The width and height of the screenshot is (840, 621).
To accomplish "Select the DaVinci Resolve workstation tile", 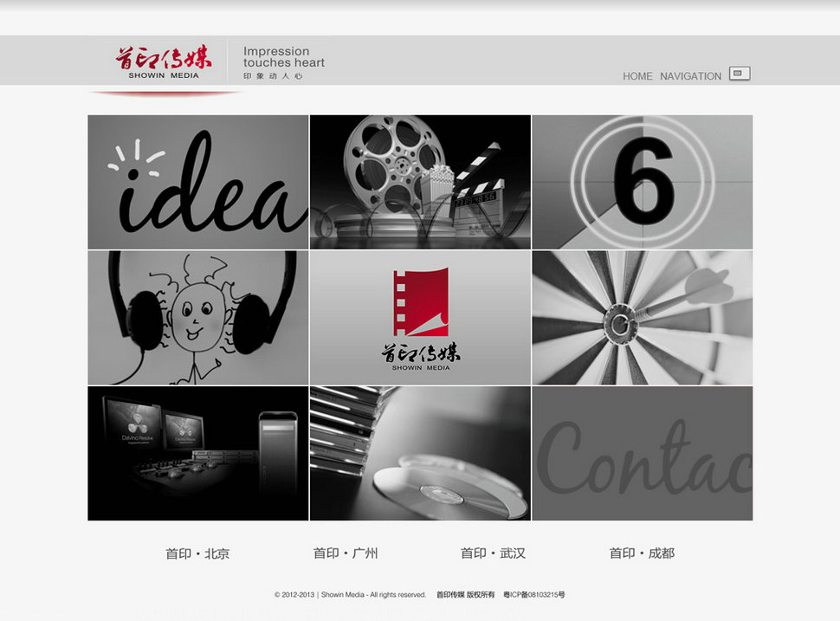I will (198, 453).
